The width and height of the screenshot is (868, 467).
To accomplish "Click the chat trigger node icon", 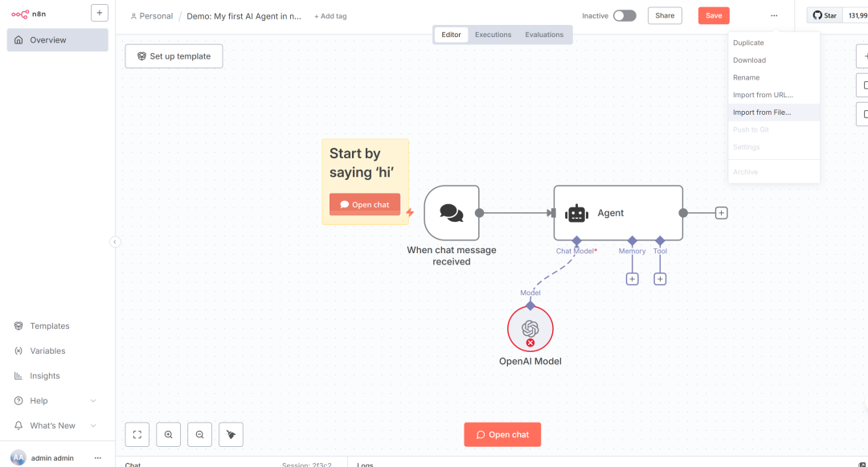I will click(x=452, y=213).
